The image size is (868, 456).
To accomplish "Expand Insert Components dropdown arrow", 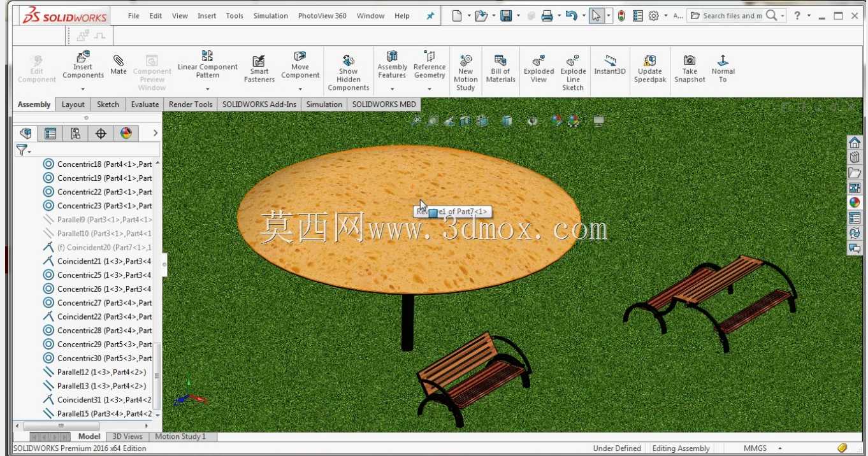I will pyautogui.click(x=83, y=89).
